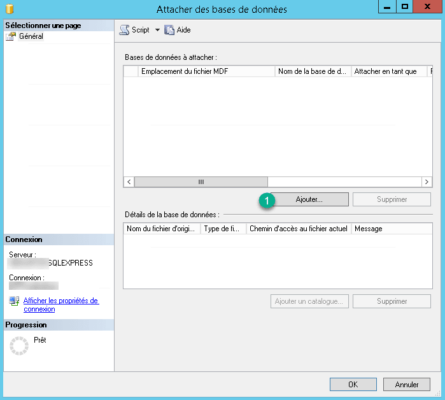445x400 pixels.
Task: Click the 'Chemin d'accès au fichier actuel' header
Action: (299, 229)
